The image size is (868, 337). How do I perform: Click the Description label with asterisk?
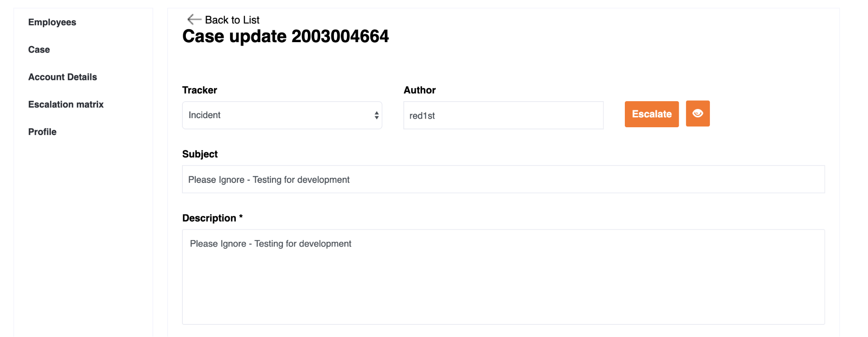pyautogui.click(x=212, y=218)
